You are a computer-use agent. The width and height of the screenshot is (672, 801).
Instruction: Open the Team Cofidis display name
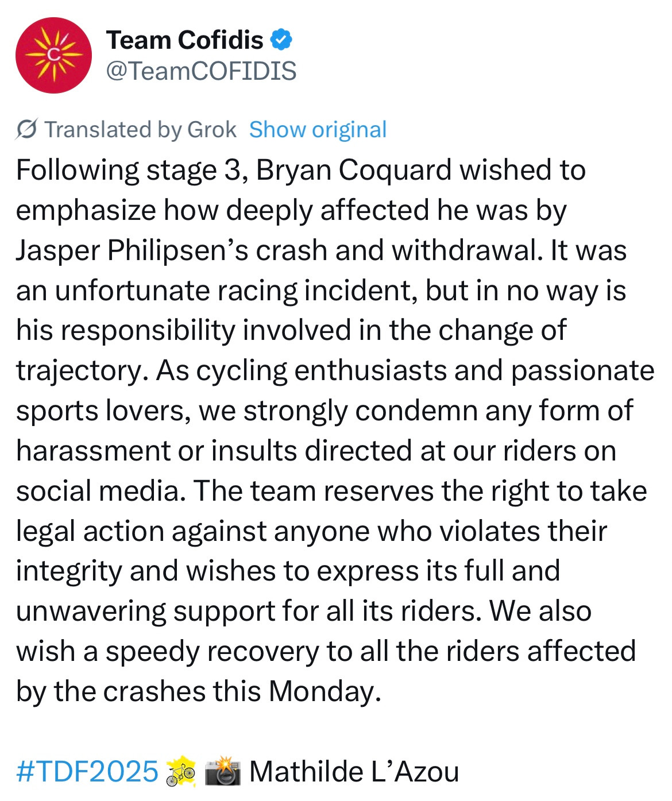coord(185,40)
